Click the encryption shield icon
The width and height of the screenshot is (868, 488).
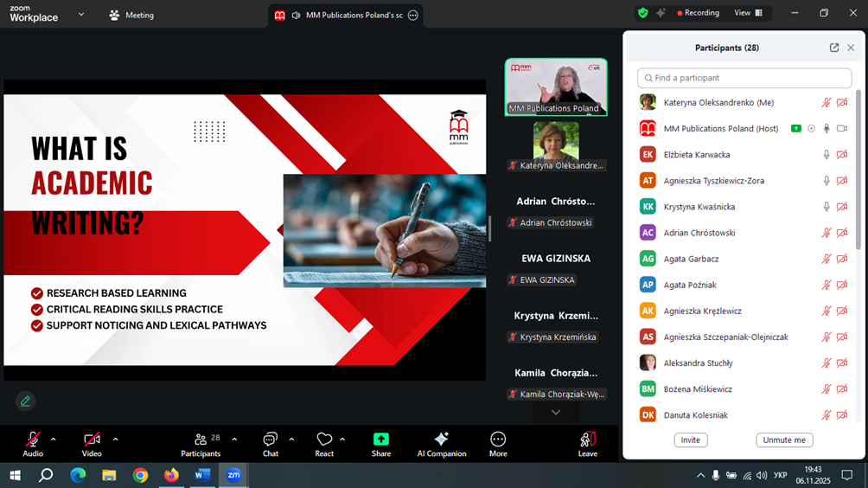pyautogui.click(x=642, y=13)
